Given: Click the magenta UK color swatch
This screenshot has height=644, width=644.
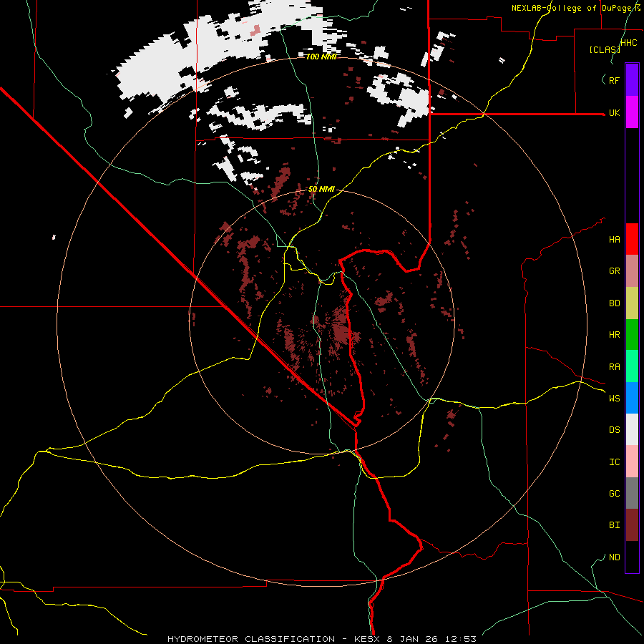Looking at the screenshot, I should tap(632, 112).
